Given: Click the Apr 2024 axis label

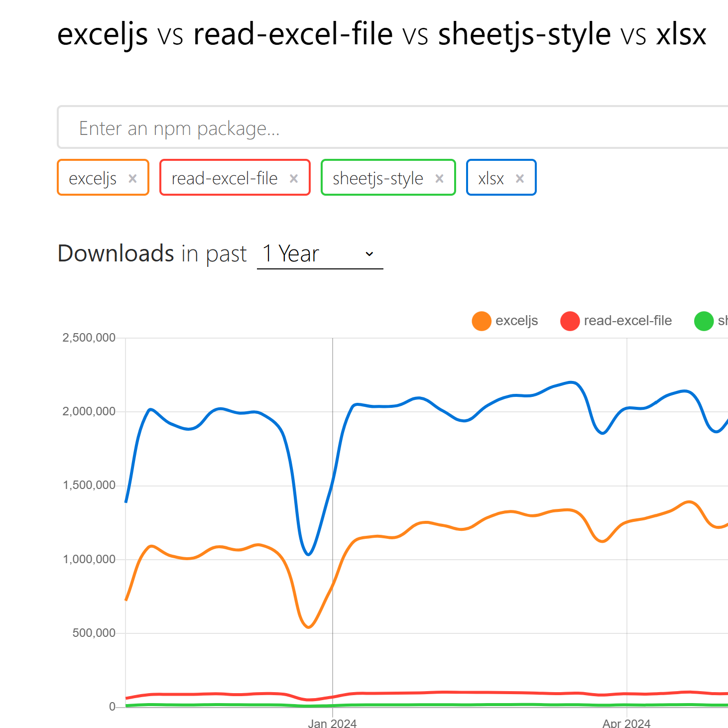Looking at the screenshot, I should click(626, 723).
